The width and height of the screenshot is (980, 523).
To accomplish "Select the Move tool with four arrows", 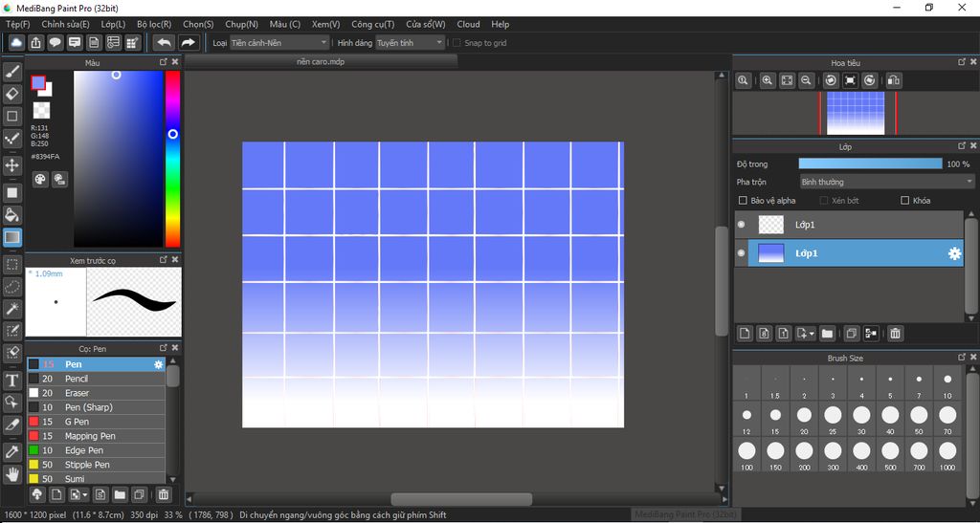I will 11,165.
